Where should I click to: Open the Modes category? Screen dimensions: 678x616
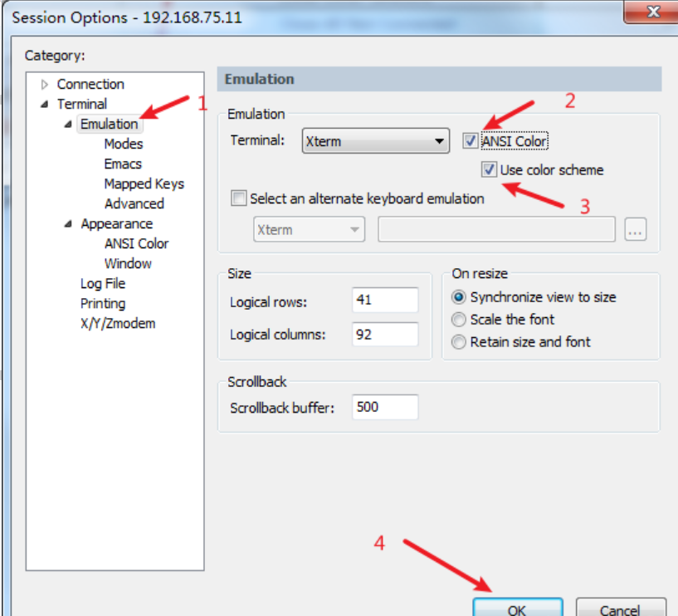(x=123, y=144)
